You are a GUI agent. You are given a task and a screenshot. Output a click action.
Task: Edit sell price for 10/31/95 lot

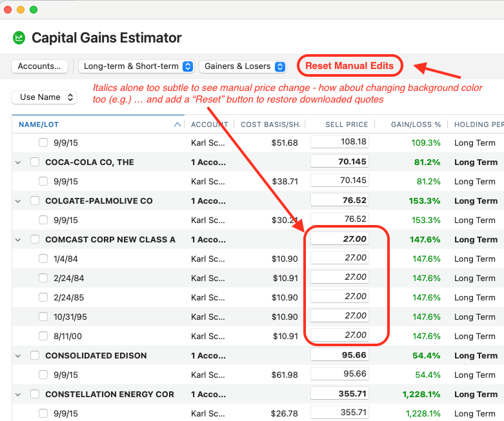[339, 316]
